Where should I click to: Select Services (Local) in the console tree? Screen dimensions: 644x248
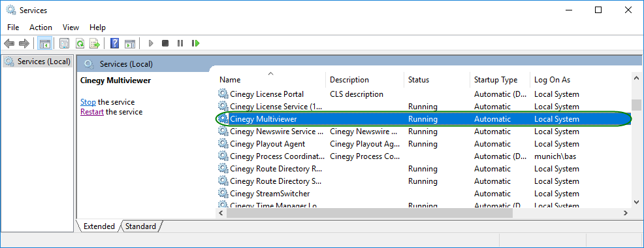point(37,62)
